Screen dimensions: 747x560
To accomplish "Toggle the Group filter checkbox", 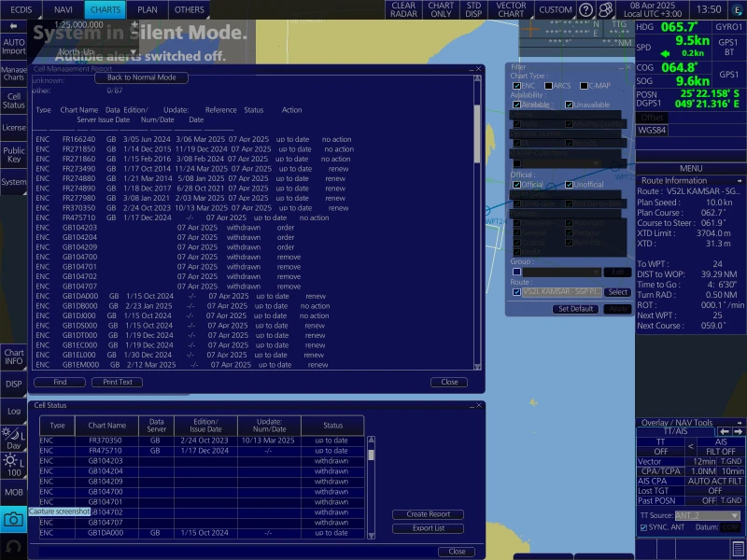I will (x=516, y=272).
